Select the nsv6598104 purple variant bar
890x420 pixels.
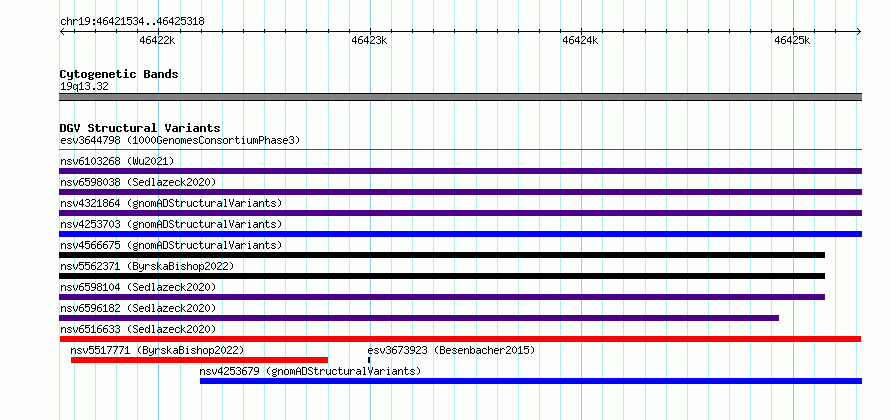(x=442, y=297)
